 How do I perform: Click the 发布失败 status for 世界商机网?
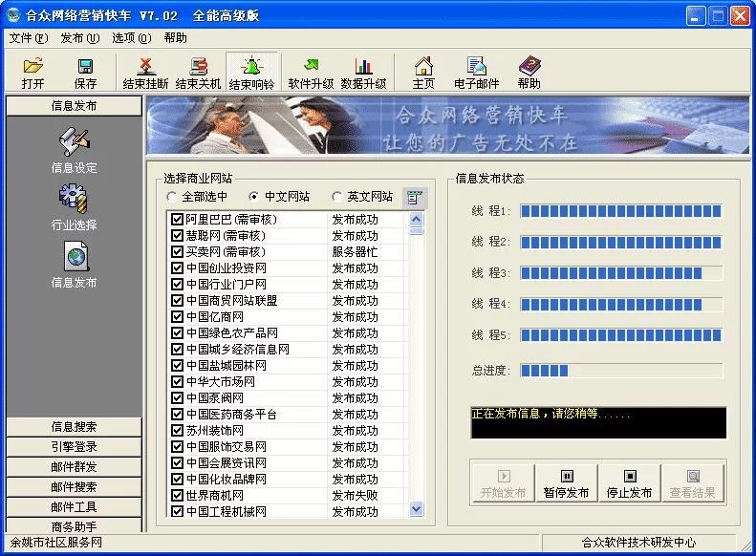click(x=355, y=495)
